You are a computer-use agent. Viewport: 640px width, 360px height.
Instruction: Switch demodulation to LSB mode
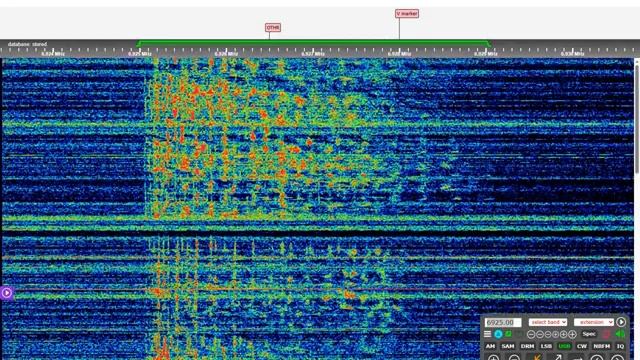point(546,346)
